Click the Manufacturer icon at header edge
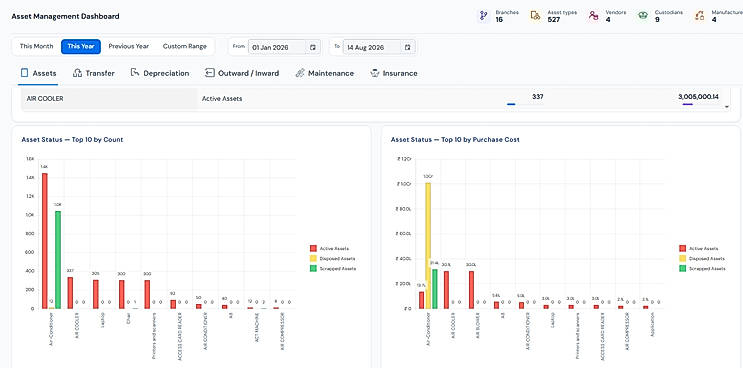Image resolution: width=743 pixels, height=368 pixels. pos(699,16)
